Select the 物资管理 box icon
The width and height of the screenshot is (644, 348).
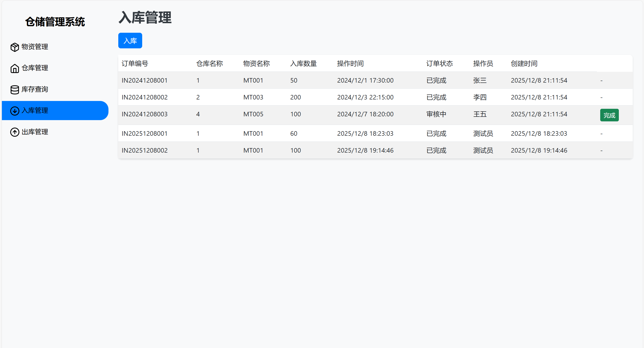[x=14, y=47]
